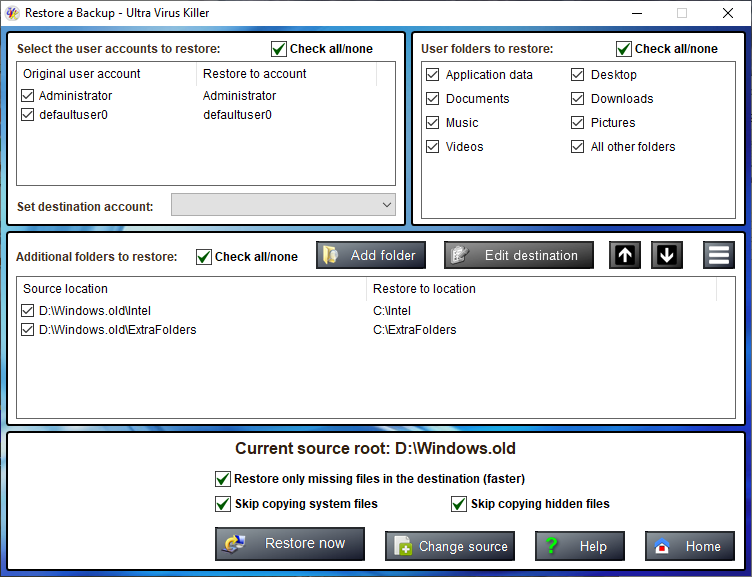
Task: Click the Restore to account column header
Action: 286,74
